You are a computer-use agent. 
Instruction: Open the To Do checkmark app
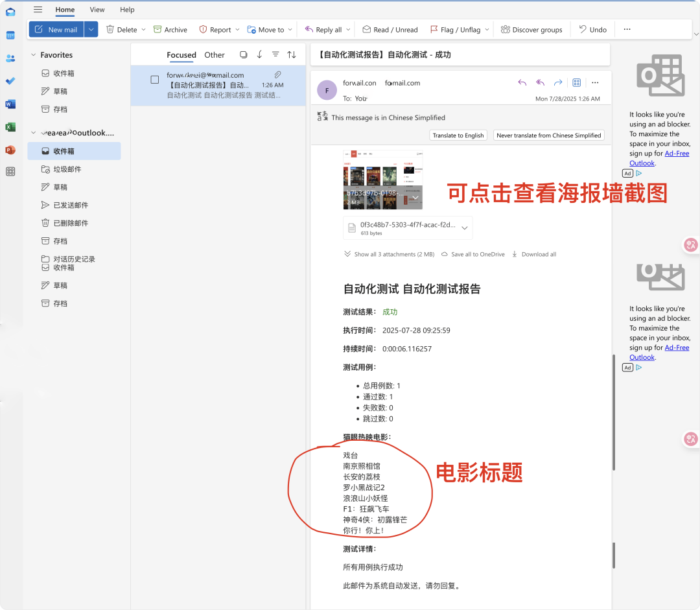coord(11,81)
